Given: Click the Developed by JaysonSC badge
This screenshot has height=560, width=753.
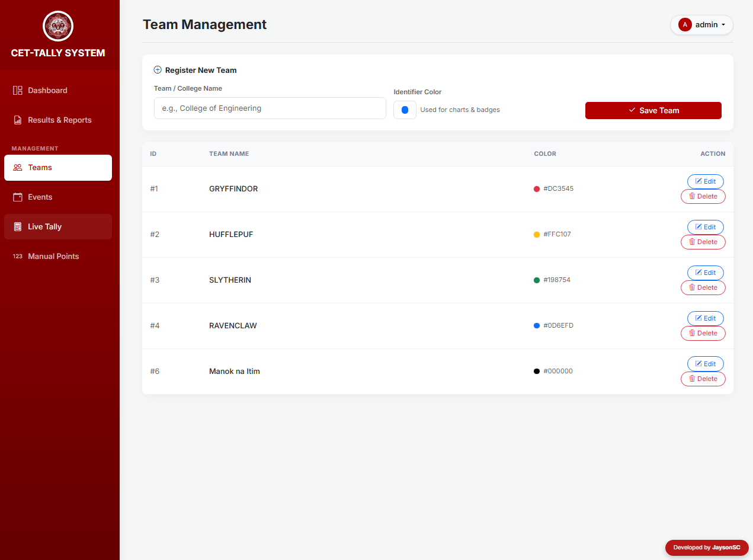Looking at the screenshot, I should [x=706, y=548].
